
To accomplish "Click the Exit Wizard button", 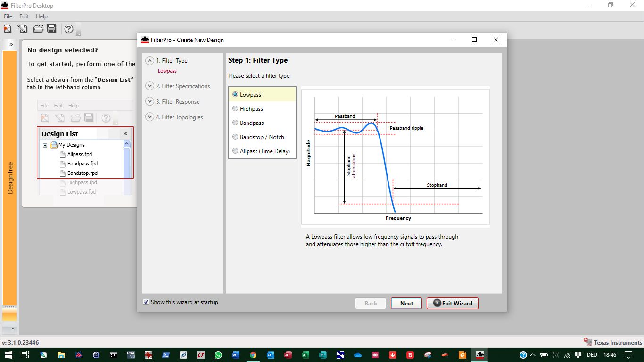I will click(x=453, y=303).
